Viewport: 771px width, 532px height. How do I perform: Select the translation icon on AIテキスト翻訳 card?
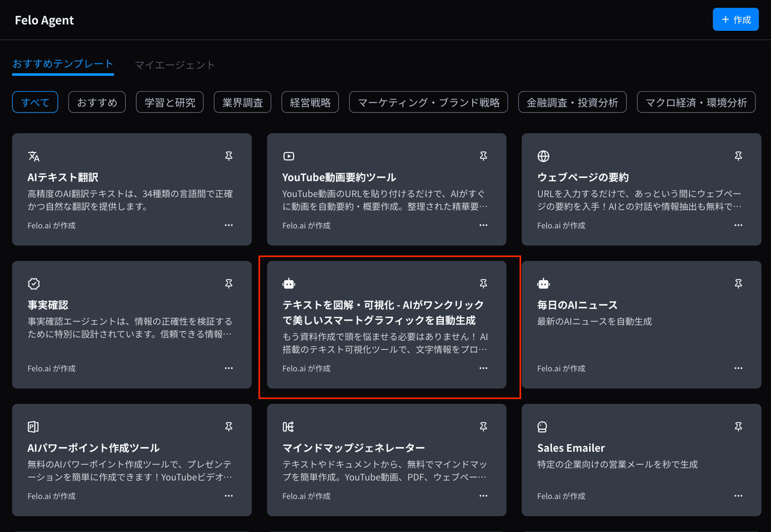[32, 155]
